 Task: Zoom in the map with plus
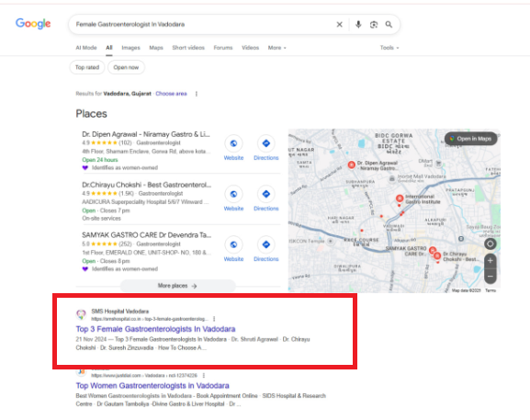(x=491, y=261)
